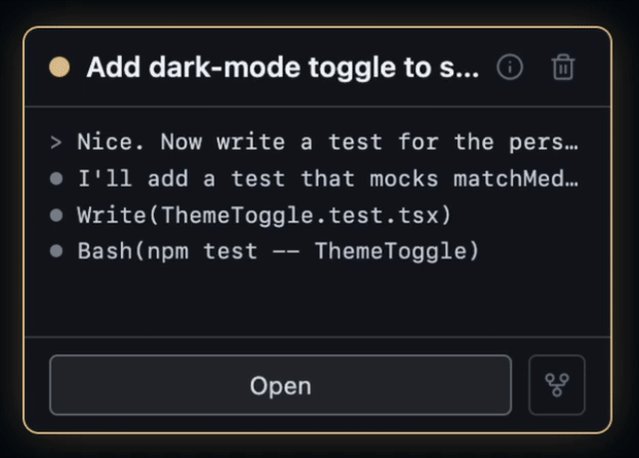Viewport: 639px width, 458px height.
Task: Select line 'I'll add a test that mocks'
Action: click(328, 178)
